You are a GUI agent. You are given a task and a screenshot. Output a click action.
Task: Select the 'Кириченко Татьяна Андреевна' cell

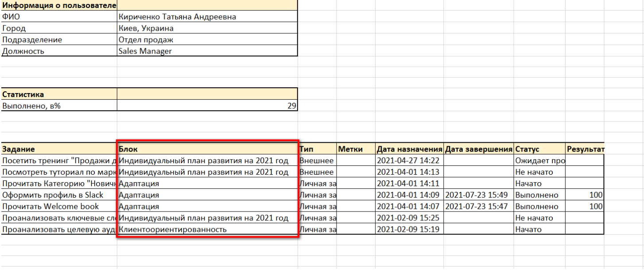click(x=207, y=16)
